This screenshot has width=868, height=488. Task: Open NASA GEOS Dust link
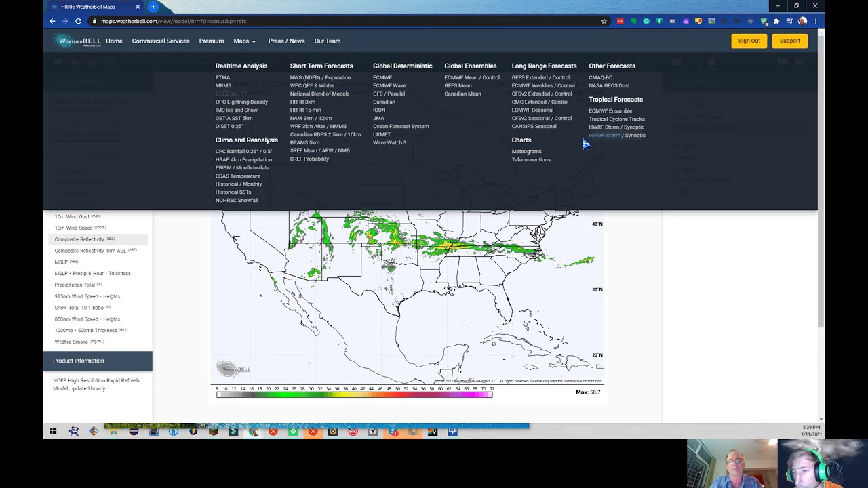click(609, 85)
